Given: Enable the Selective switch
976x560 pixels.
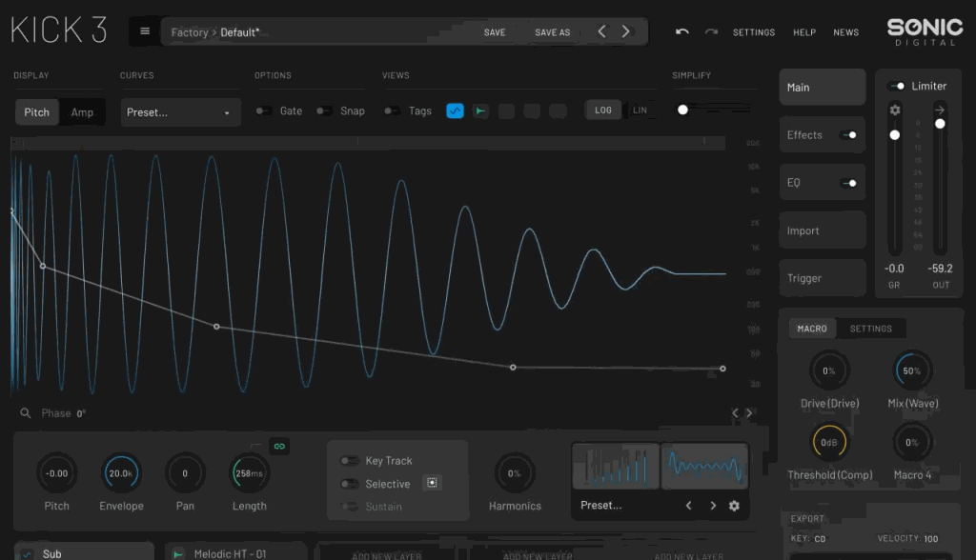Looking at the screenshot, I should point(349,484).
